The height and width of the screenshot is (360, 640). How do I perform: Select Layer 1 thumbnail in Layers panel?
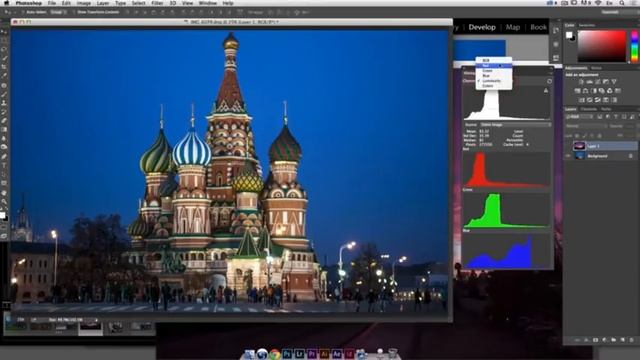(x=579, y=146)
